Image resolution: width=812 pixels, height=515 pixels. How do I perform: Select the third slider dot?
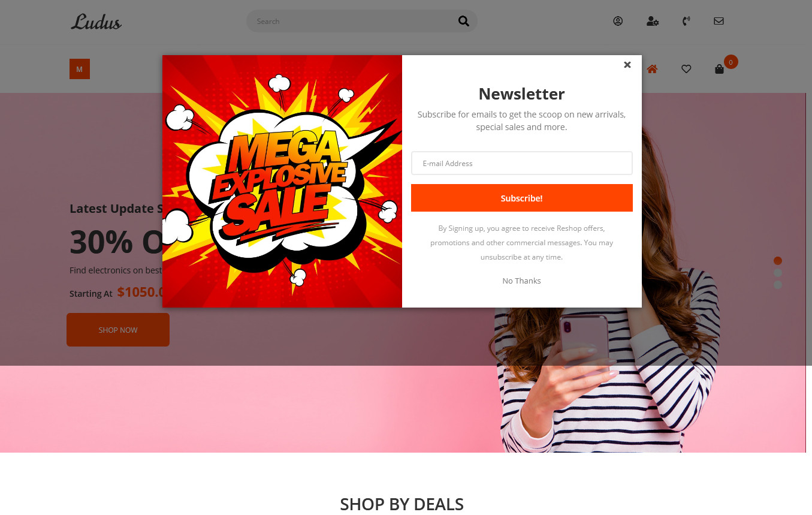click(778, 285)
